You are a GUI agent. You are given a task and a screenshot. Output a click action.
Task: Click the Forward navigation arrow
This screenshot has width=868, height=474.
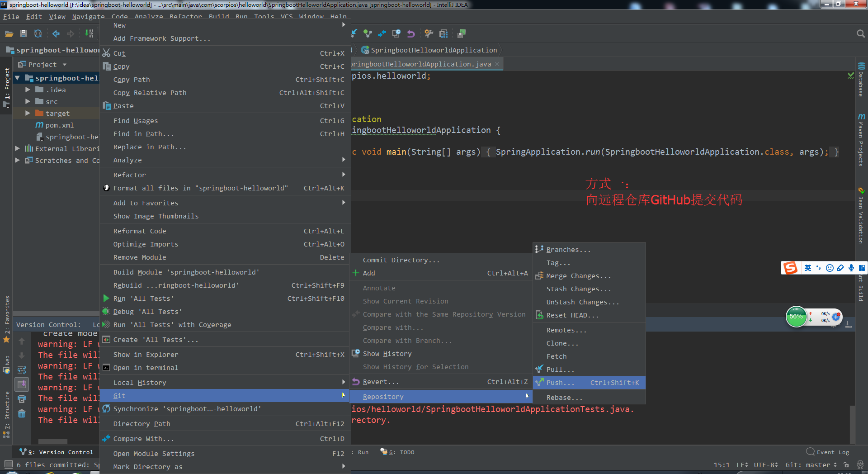click(x=71, y=33)
